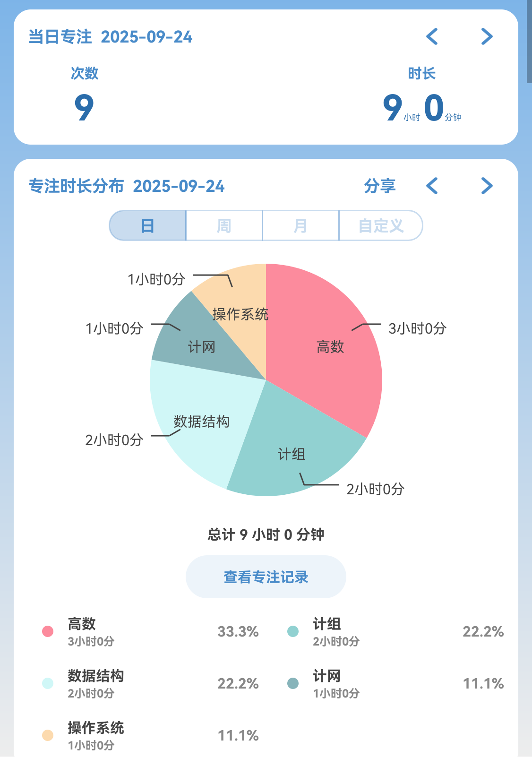Screen dimensions: 532x758
Task: Select the 数据结构 legend entry label
Action: click(95, 676)
